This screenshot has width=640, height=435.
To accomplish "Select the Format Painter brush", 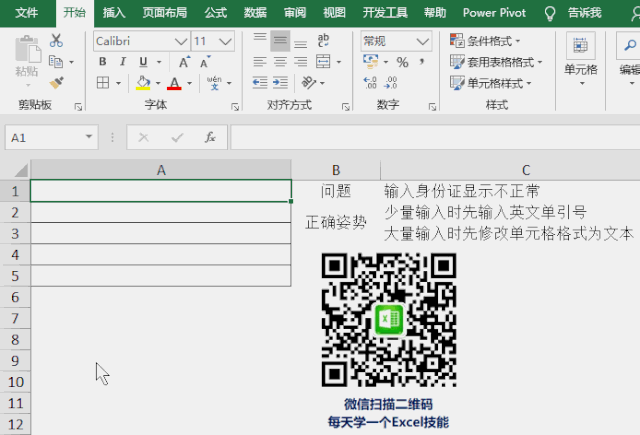I will click(x=56, y=83).
